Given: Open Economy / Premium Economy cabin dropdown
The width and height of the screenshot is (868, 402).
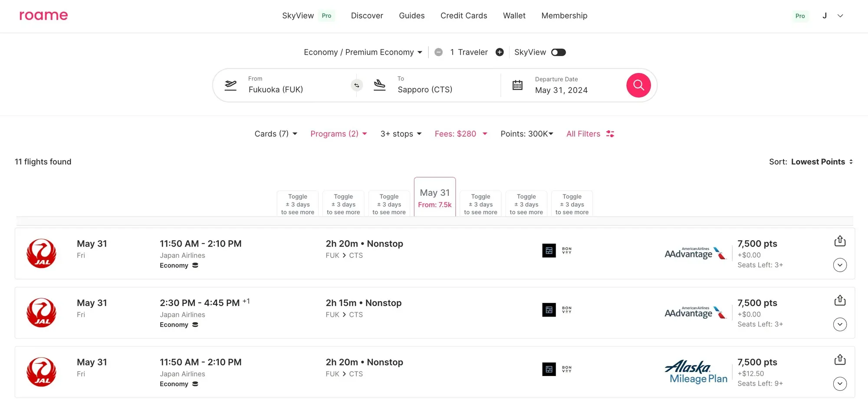Looking at the screenshot, I should [x=363, y=52].
